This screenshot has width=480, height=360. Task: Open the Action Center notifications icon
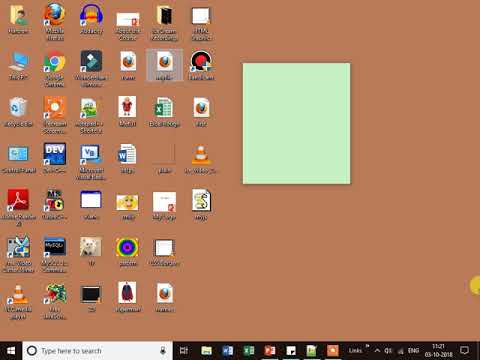click(465, 351)
